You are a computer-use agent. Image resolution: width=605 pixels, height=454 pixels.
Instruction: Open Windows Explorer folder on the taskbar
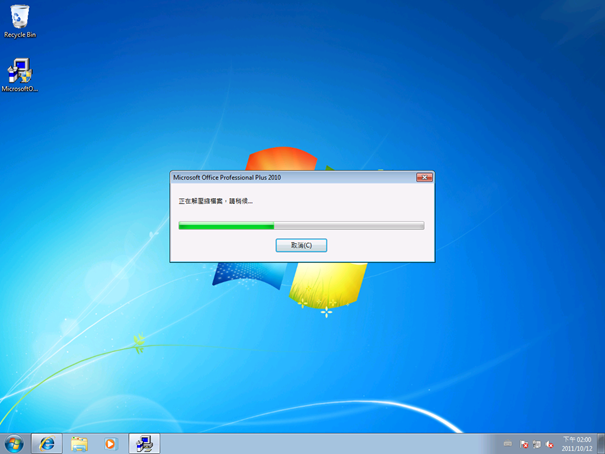tap(79, 444)
